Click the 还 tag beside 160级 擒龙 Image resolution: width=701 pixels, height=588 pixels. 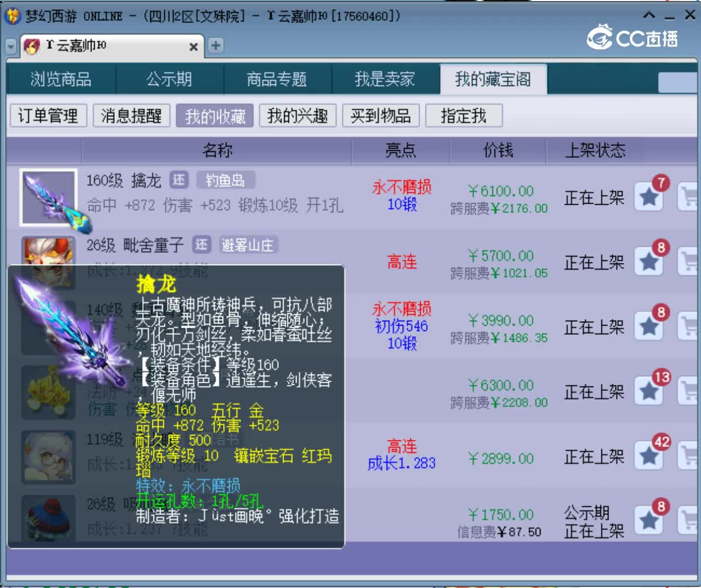pos(179,180)
